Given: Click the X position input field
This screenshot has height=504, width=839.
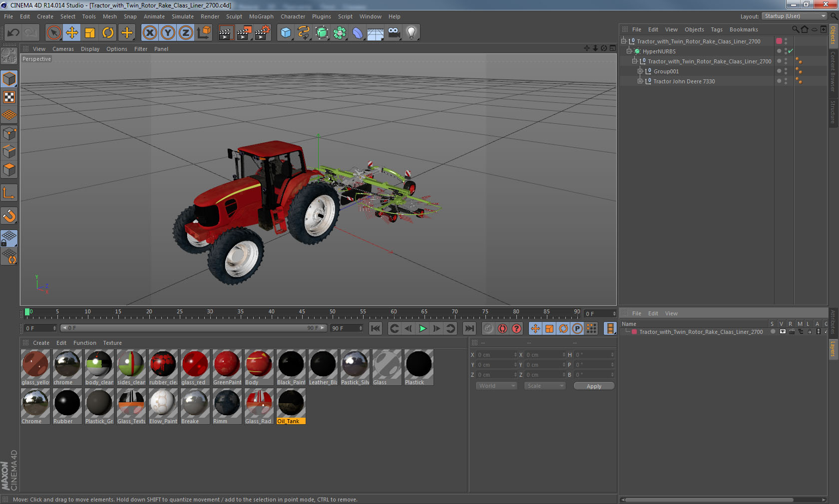Looking at the screenshot, I should [x=497, y=355].
